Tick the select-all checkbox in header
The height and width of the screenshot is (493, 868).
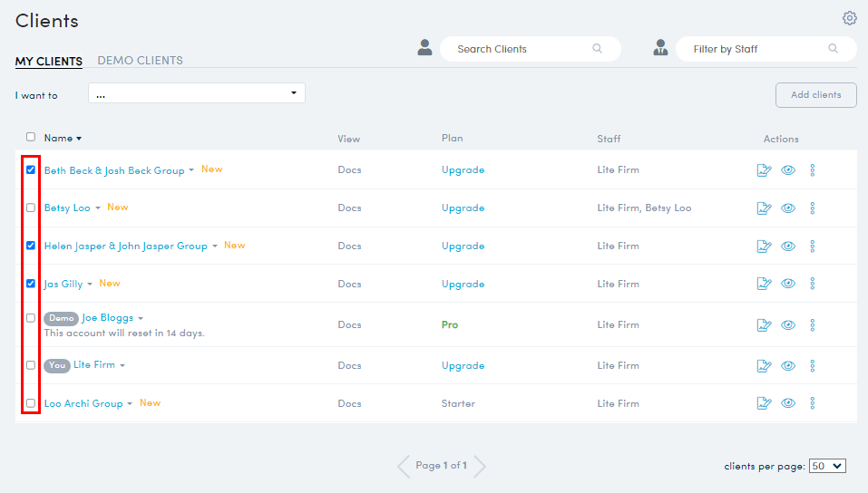tap(31, 138)
